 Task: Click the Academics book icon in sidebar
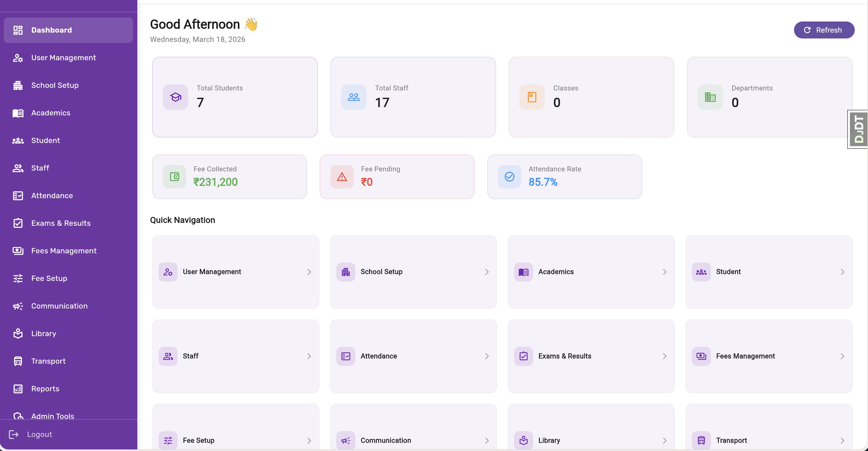18,113
